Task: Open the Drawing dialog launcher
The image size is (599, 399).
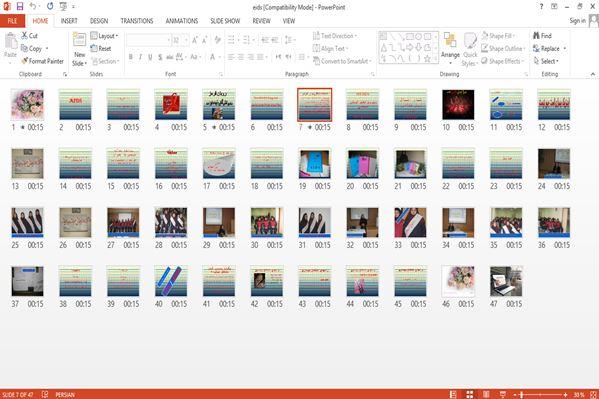Action: tap(526, 74)
